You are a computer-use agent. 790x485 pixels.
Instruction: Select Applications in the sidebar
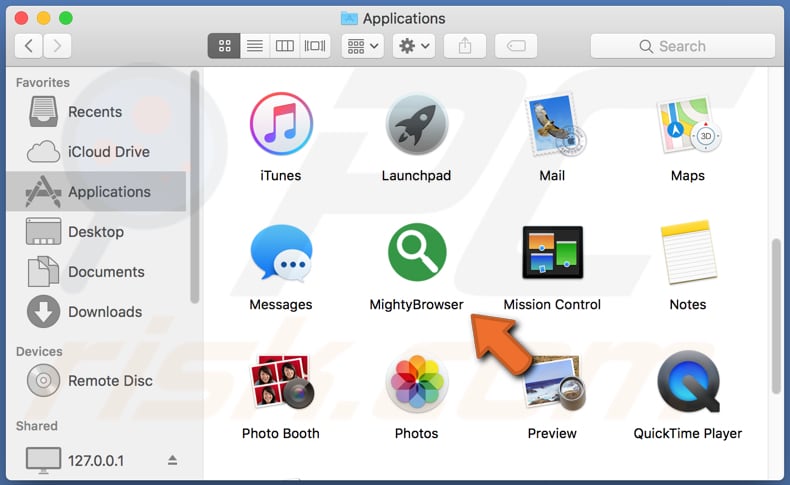pyautogui.click(x=96, y=191)
